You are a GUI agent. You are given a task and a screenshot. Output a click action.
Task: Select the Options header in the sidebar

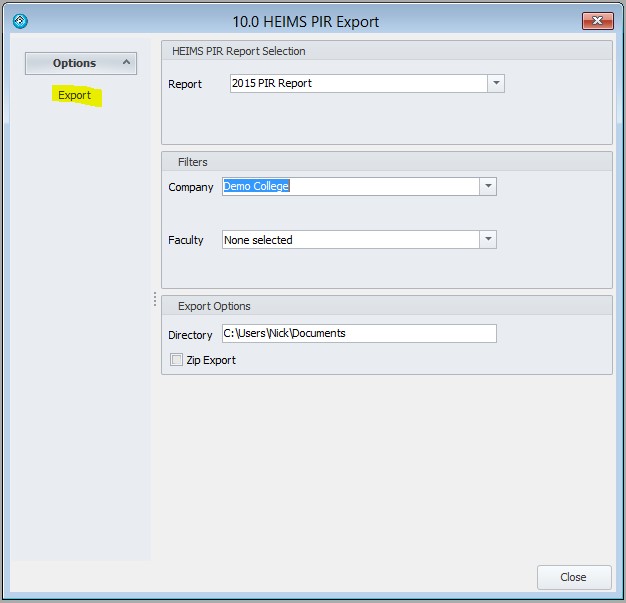point(75,63)
